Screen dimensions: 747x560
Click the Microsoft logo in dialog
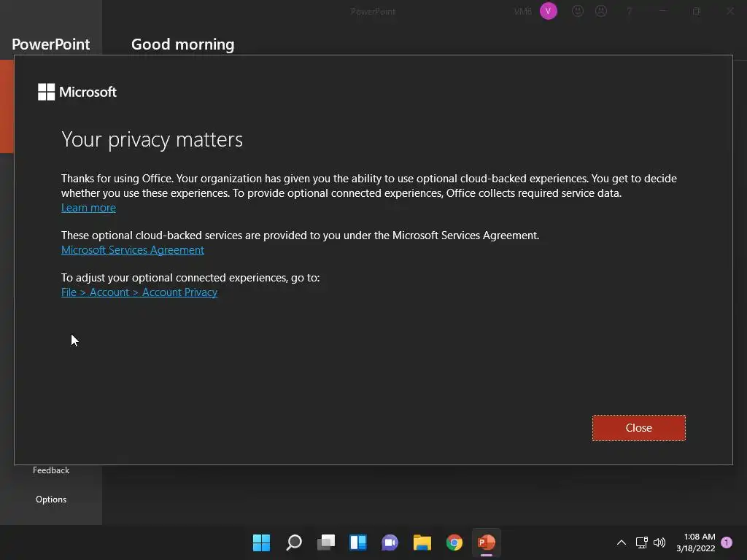coord(77,92)
